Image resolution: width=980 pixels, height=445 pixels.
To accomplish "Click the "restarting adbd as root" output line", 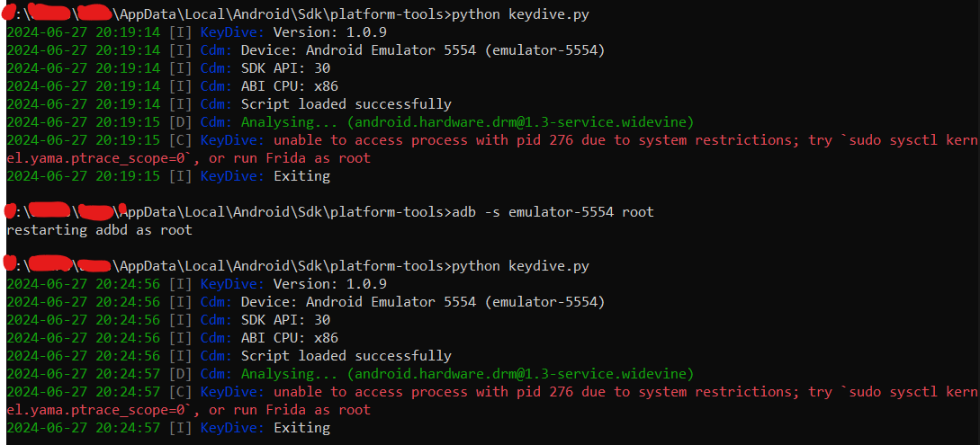I will click(x=99, y=230).
